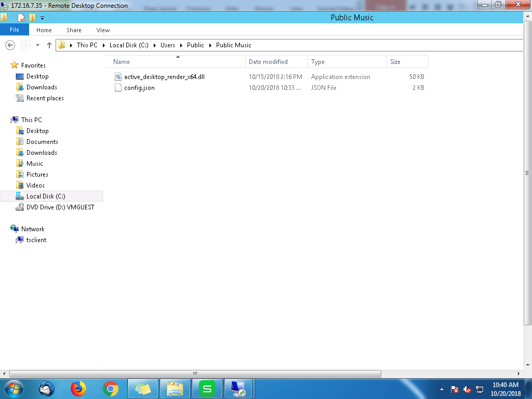Expand the arrow after Users in address bar
The width and height of the screenshot is (532, 399).
(x=181, y=45)
